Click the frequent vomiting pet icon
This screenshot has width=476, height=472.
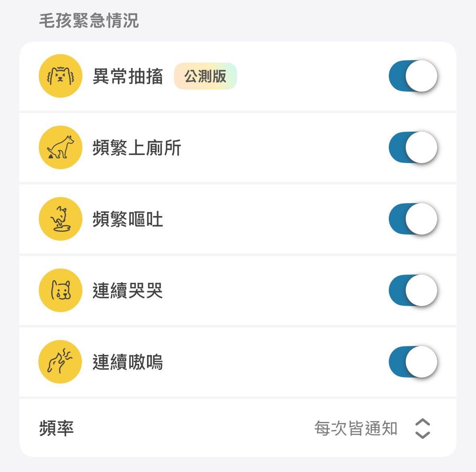coord(61,219)
